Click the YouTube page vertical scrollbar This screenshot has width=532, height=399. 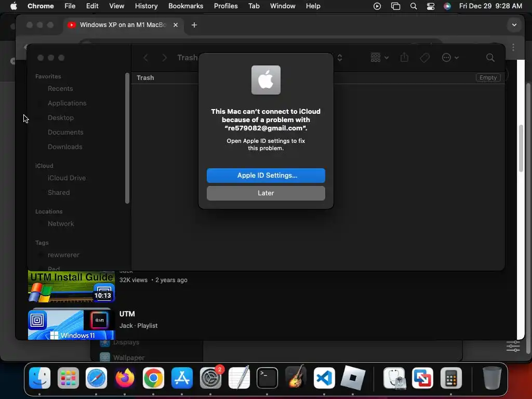(x=521, y=148)
